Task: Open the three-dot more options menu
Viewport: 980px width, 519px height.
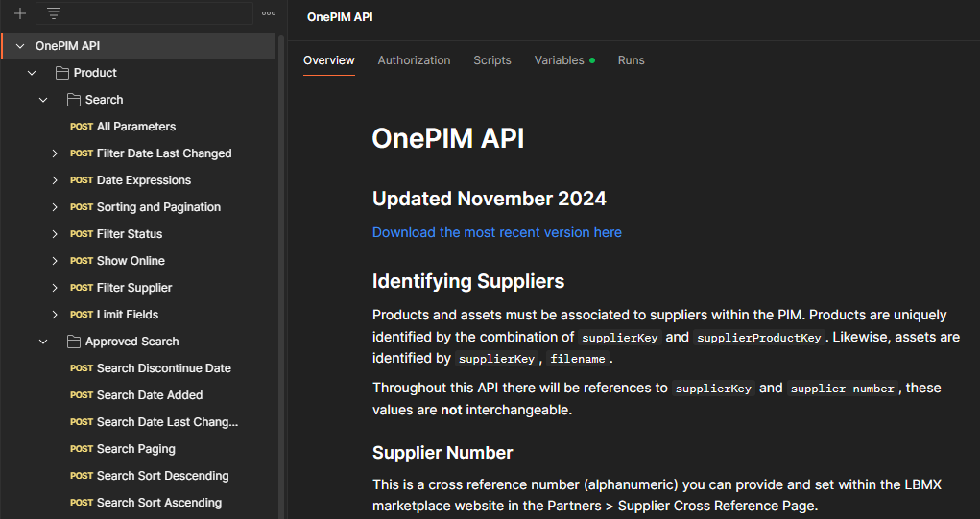Action: tap(269, 13)
